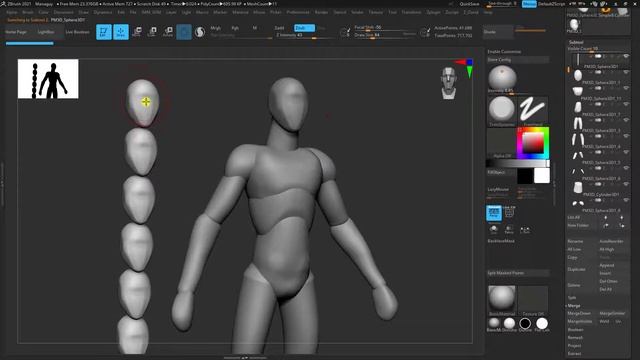Click the QuickSave button
Image resolution: width=640 pixels, height=360 pixels.
470,4
